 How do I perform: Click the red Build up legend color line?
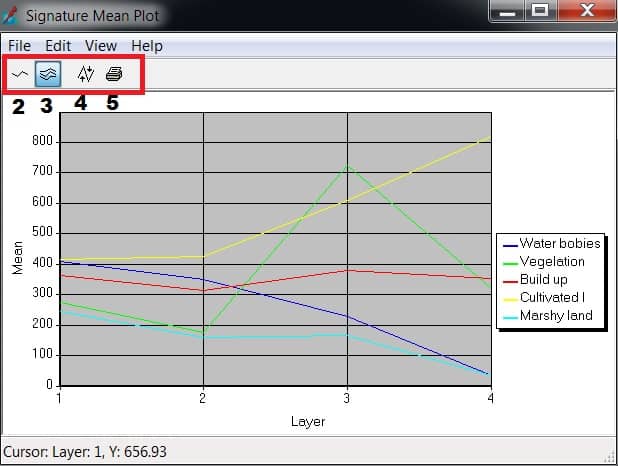coord(510,281)
